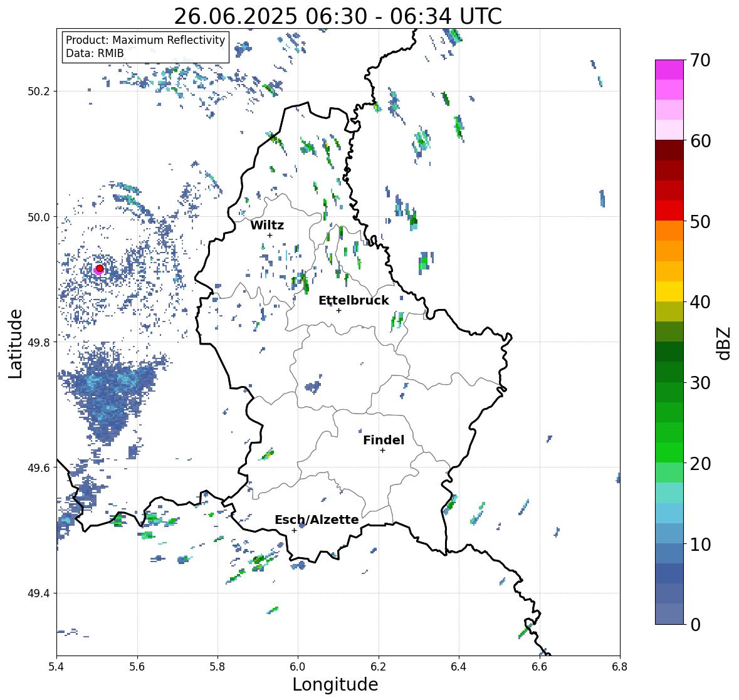Click the Esch/Alzette station label
This screenshot has width=739, height=700.
tap(317, 520)
